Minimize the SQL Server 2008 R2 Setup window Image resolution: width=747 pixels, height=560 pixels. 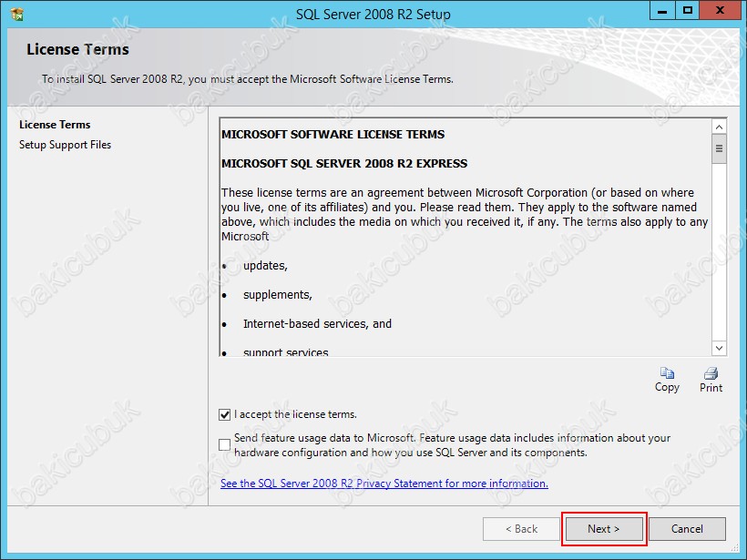click(662, 11)
